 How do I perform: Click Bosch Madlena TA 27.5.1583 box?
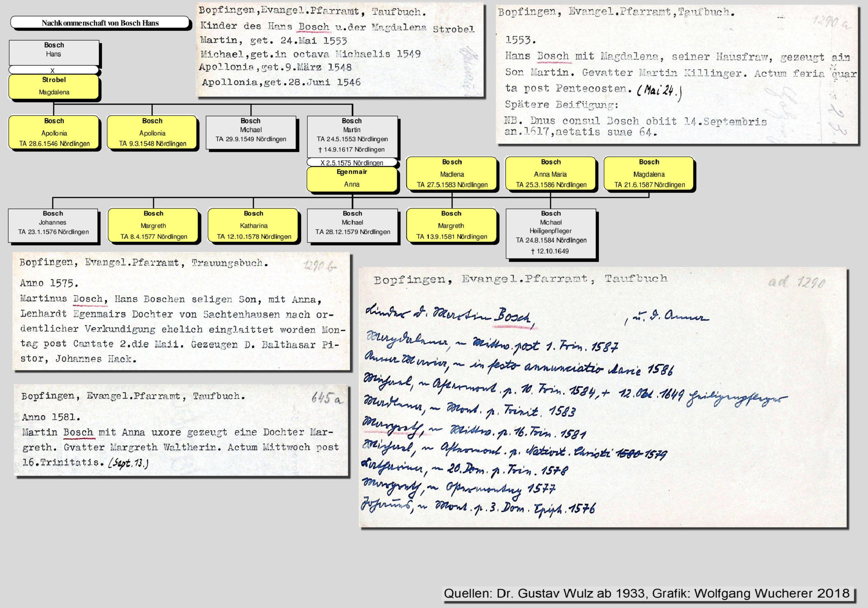tap(452, 174)
